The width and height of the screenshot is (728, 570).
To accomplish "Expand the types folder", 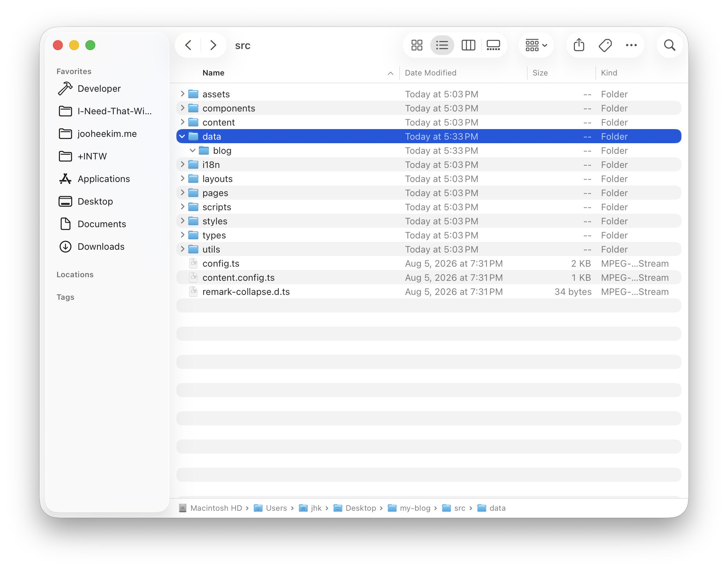I will (182, 235).
